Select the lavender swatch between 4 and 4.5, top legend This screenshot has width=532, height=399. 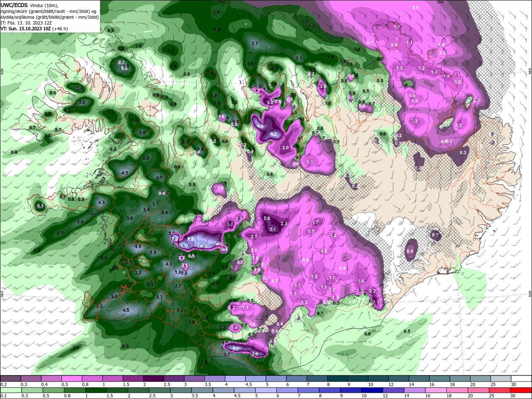[235, 379]
